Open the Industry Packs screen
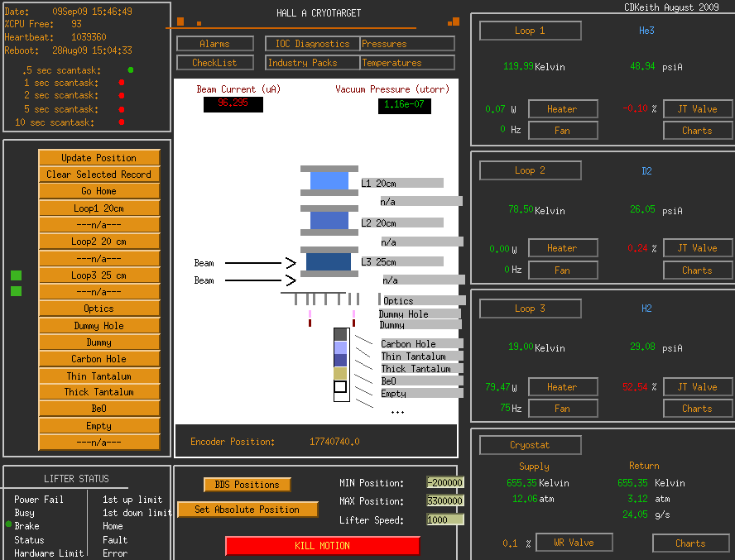Viewport: 735px width, 560px height. [x=312, y=62]
